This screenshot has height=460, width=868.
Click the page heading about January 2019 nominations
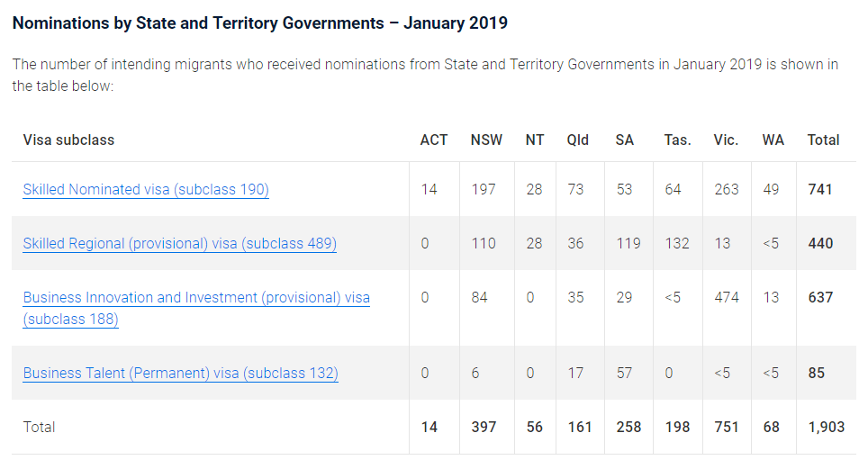click(x=260, y=23)
